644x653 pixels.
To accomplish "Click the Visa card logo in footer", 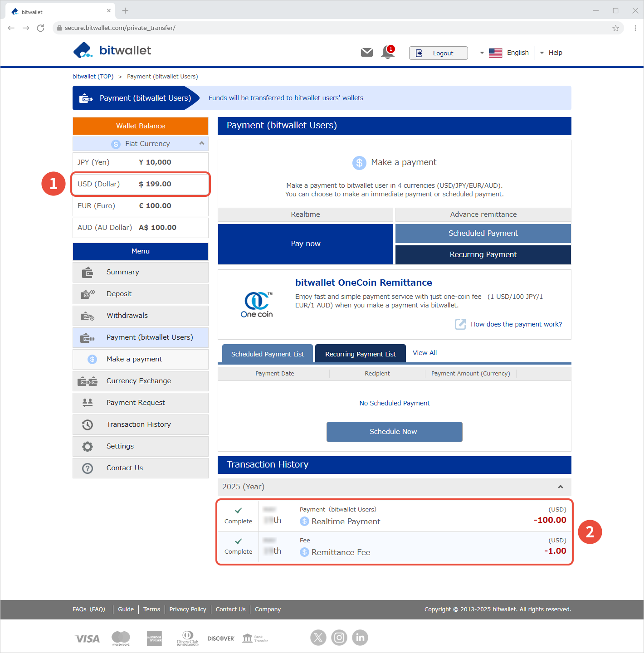I will click(x=87, y=638).
